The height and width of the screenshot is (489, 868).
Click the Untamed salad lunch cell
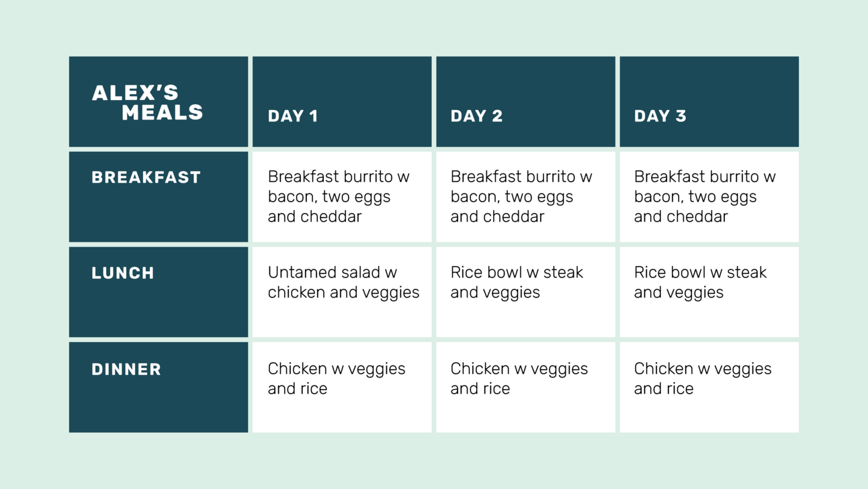tap(342, 292)
